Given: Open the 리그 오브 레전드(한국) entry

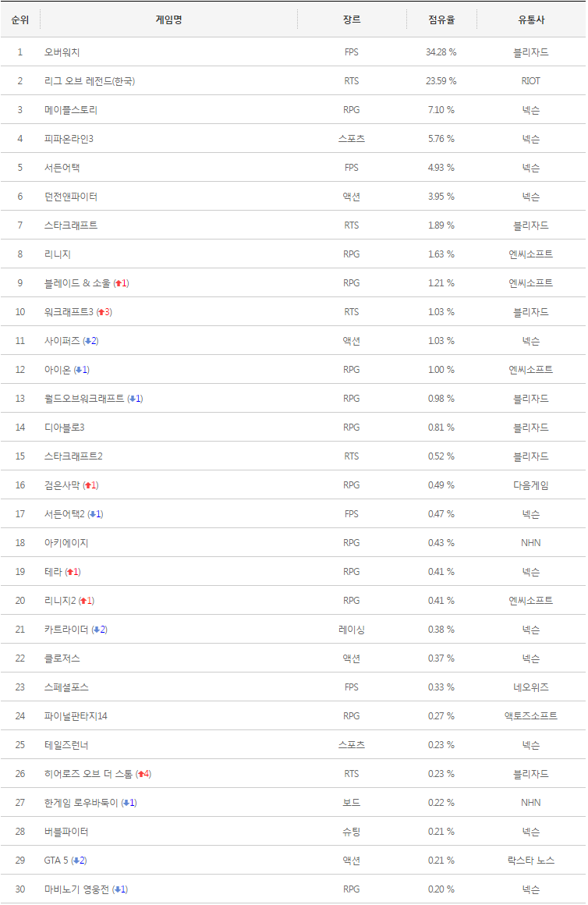Looking at the screenshot, I should tap(90, 81).
